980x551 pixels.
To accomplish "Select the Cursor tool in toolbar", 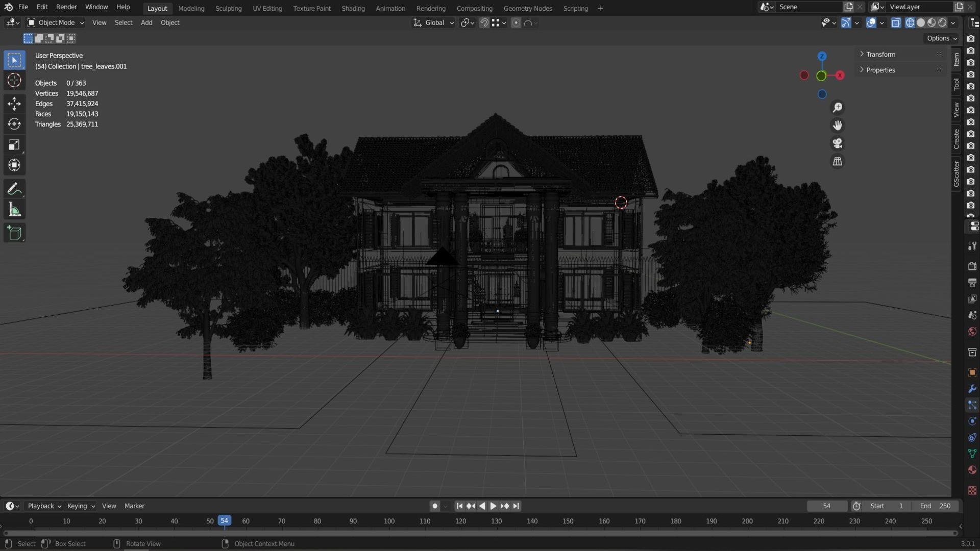I will coord(14,80).
